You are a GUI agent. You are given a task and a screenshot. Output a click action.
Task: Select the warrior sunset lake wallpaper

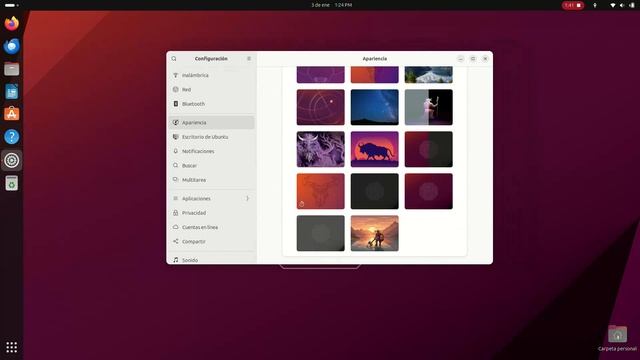click(x=374, y=233)
